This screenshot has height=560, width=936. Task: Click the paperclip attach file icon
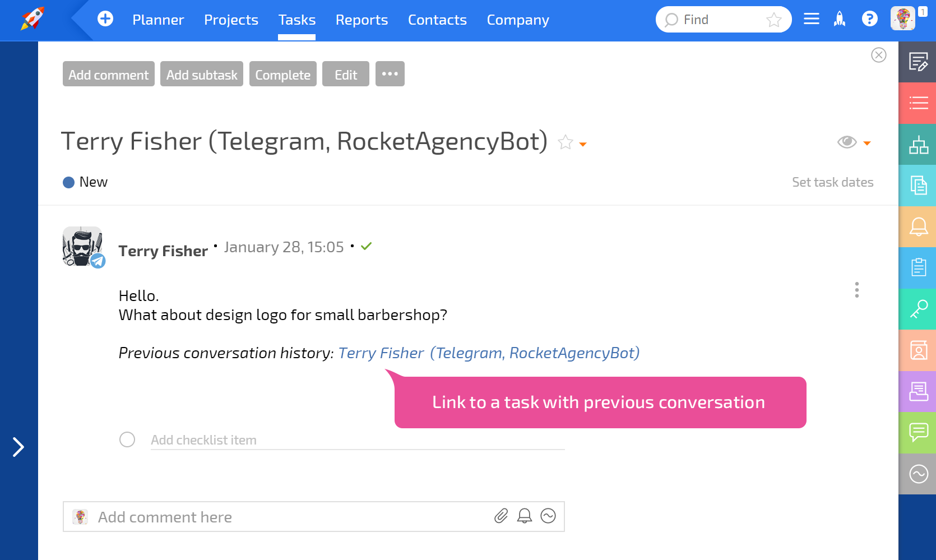501,516
